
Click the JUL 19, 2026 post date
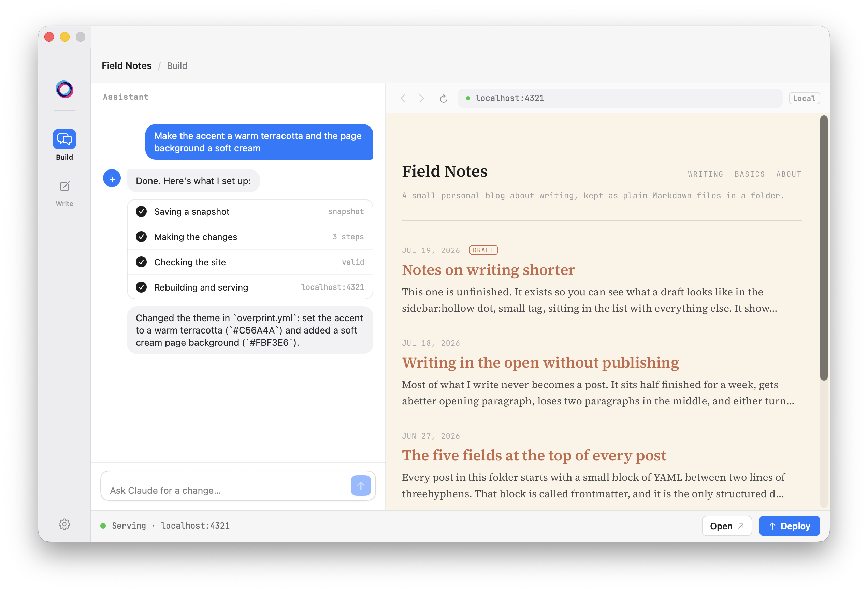click(x=431, y=250)
